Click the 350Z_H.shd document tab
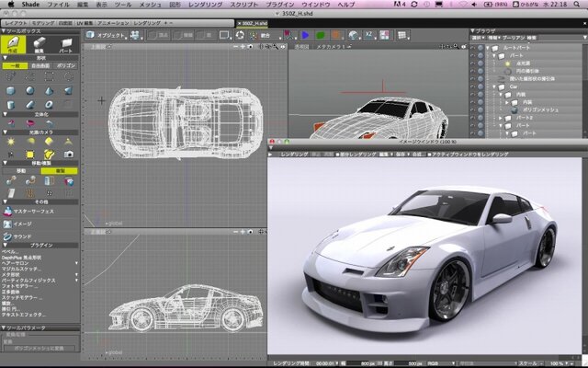The image size is (588, 368). pos(252,23)
